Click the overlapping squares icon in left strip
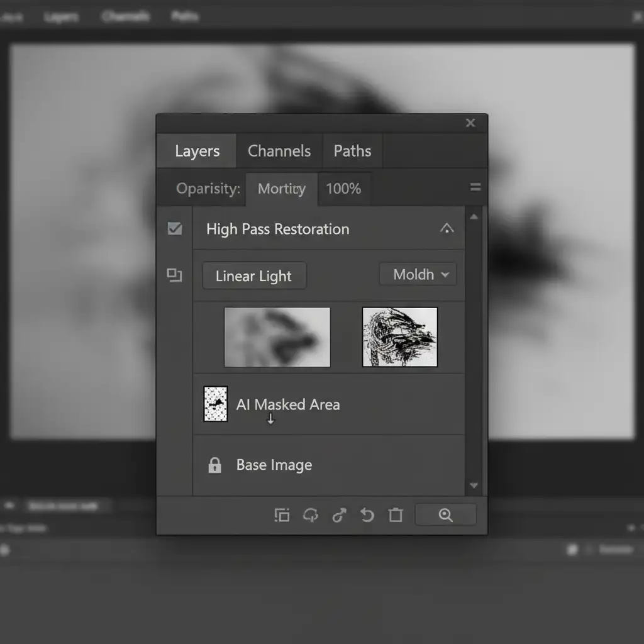This screenshot has height=644, width=644. pyautogui.click(x=174, y=275)
